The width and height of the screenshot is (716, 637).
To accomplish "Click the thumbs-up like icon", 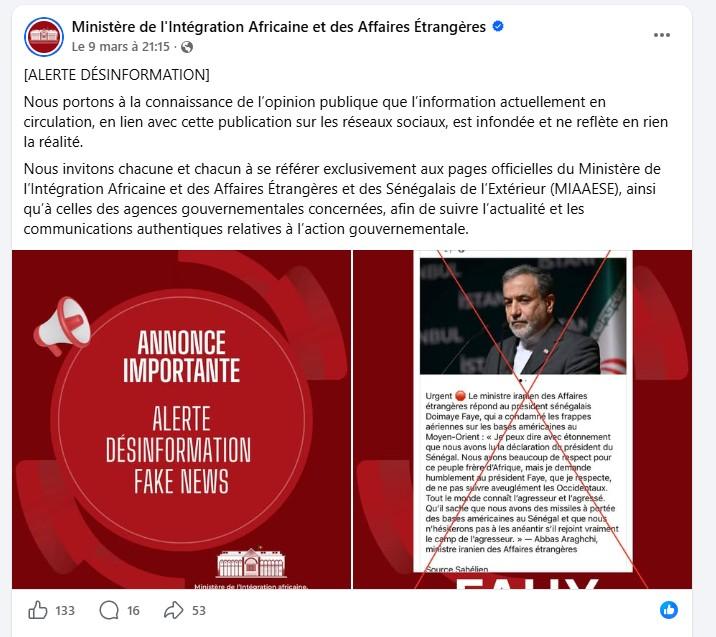I will click(38, 610).
